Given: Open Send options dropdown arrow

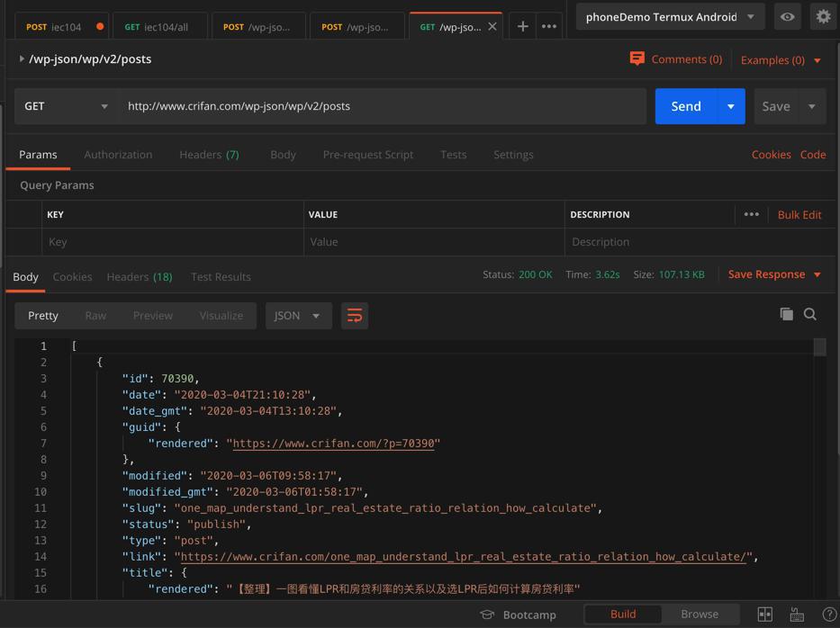Looking at the screenshot, I should (731, 106).
